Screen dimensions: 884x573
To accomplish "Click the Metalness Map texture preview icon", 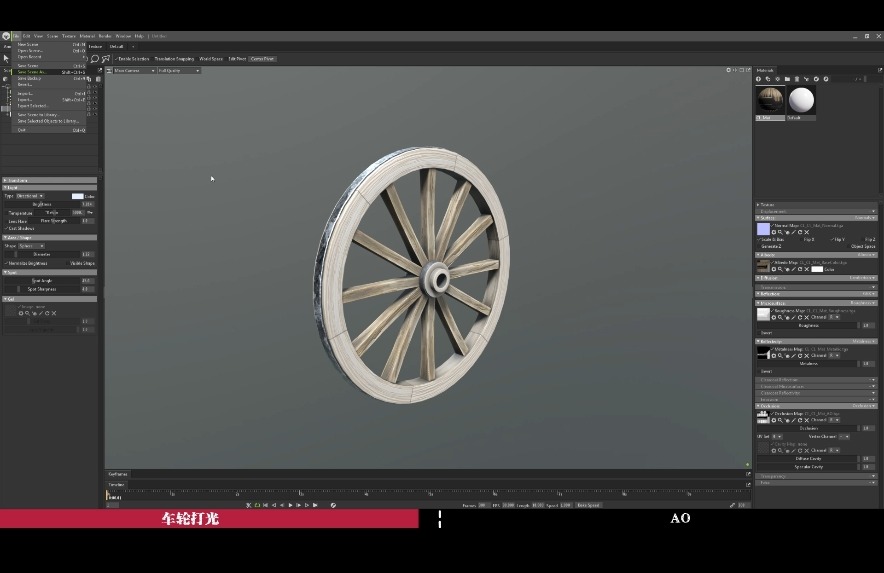I will [x=763, y=352].
